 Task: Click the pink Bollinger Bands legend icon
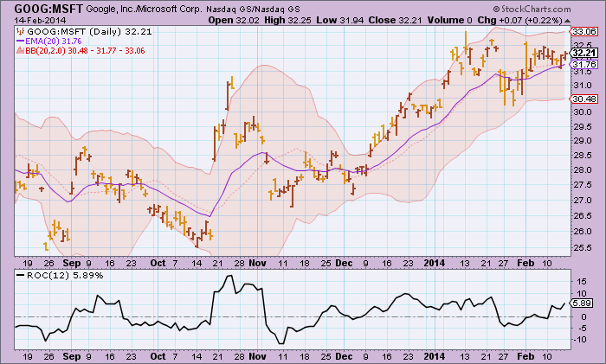21,50
